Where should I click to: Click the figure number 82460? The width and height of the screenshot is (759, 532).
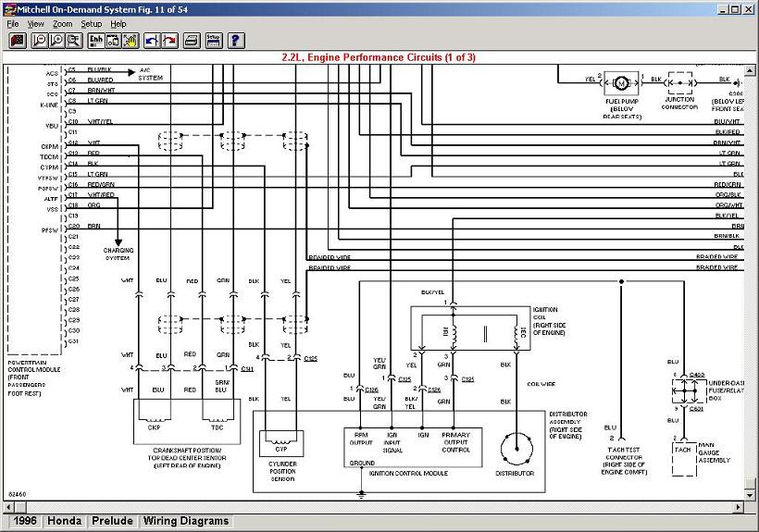[17, 494]
